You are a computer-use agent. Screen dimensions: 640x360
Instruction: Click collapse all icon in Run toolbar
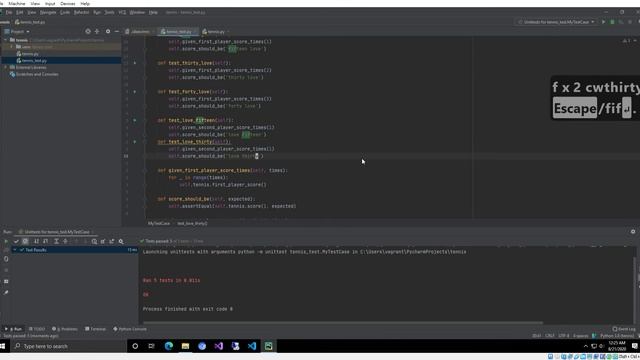tap(65, 241)
